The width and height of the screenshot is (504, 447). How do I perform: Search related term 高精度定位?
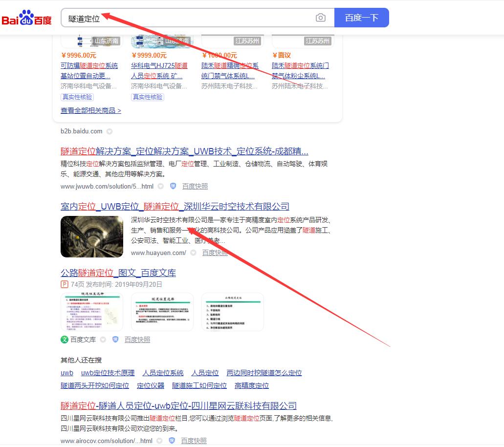252,385
